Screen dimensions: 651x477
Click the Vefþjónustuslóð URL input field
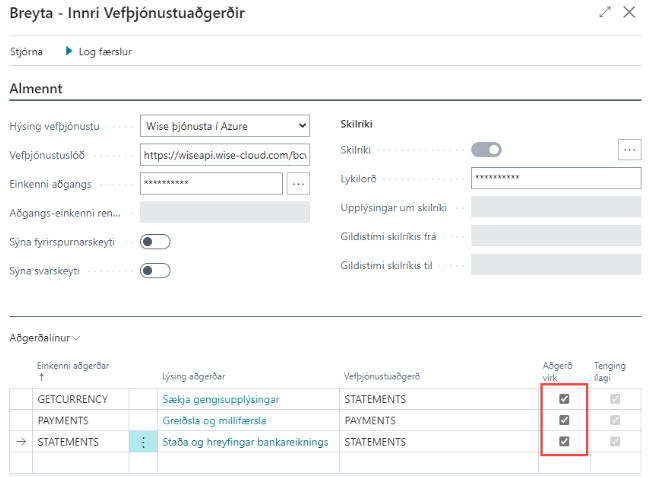(225, 155)
